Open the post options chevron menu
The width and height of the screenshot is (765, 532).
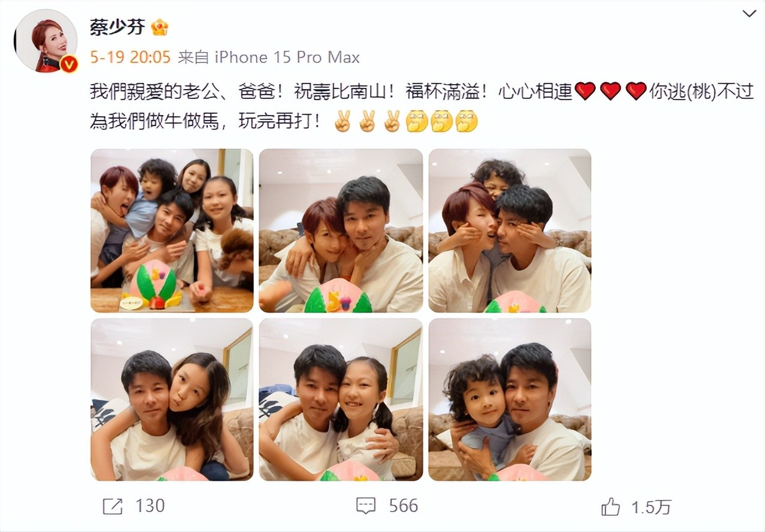pos(749,14)
